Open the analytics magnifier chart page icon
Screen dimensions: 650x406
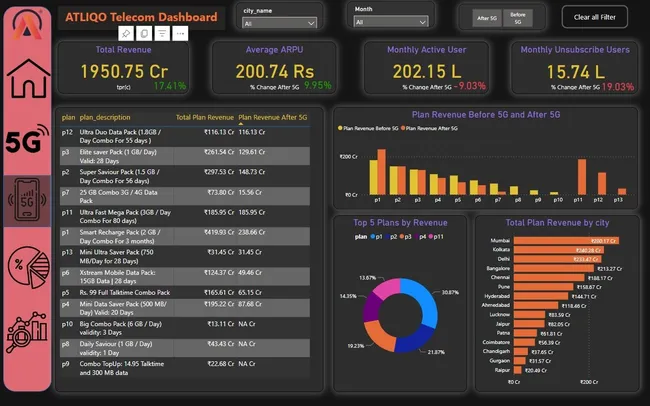point(27,332)
